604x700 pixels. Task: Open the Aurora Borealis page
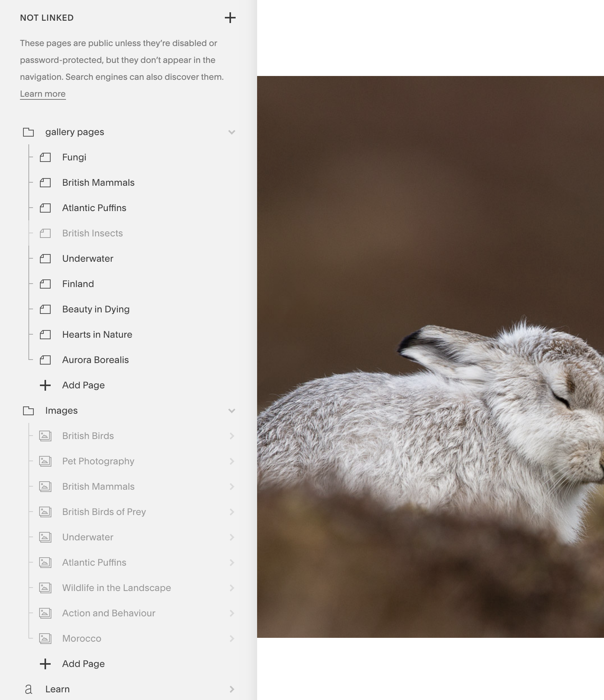pyautogui.click(x=96, y=360)
